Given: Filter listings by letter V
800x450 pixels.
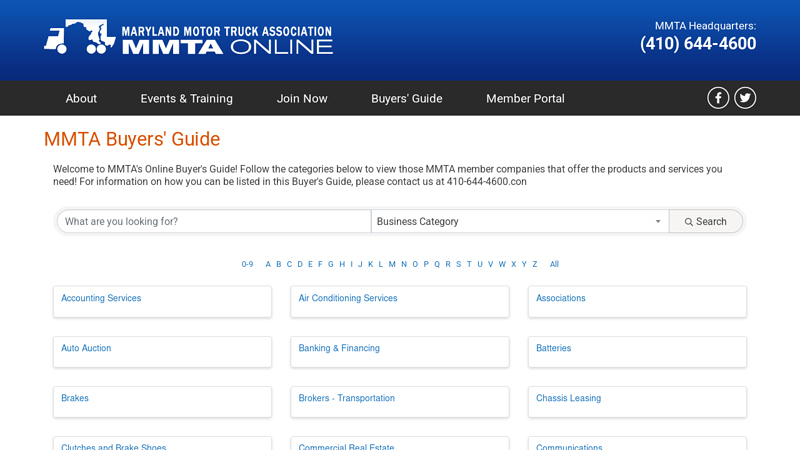Looking at the screenshot, I should [x=490, y=264].
